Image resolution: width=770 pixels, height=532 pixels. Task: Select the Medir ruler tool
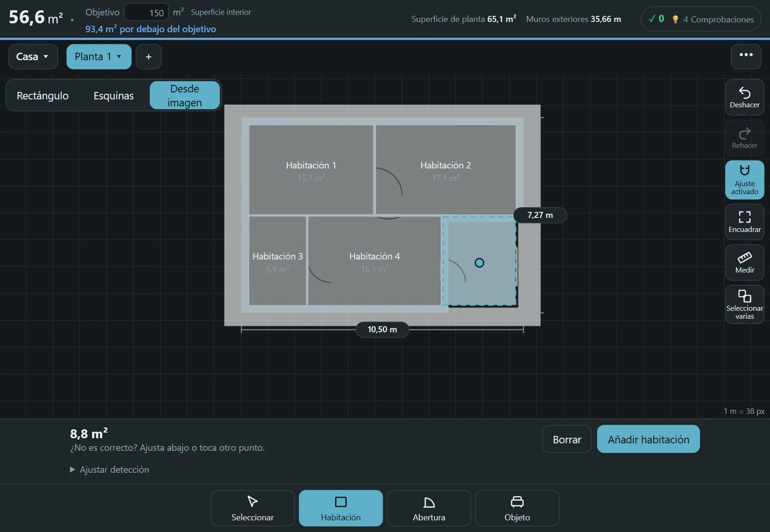[x=744, y=262]
